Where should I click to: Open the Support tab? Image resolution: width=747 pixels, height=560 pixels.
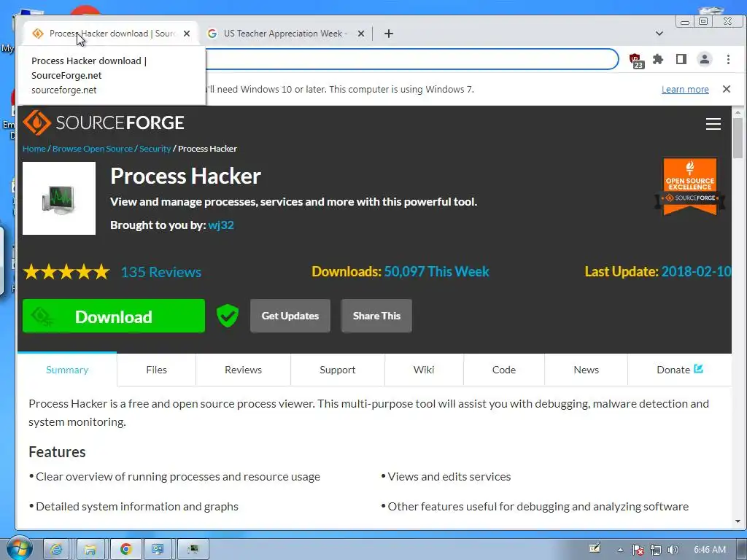tap(337, 370)
